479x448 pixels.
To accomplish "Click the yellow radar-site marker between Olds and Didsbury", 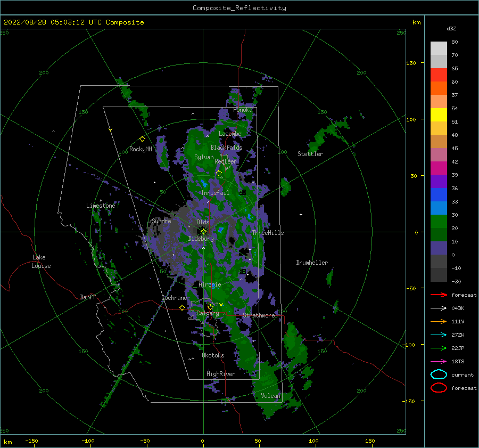I will tap(203, 232).
